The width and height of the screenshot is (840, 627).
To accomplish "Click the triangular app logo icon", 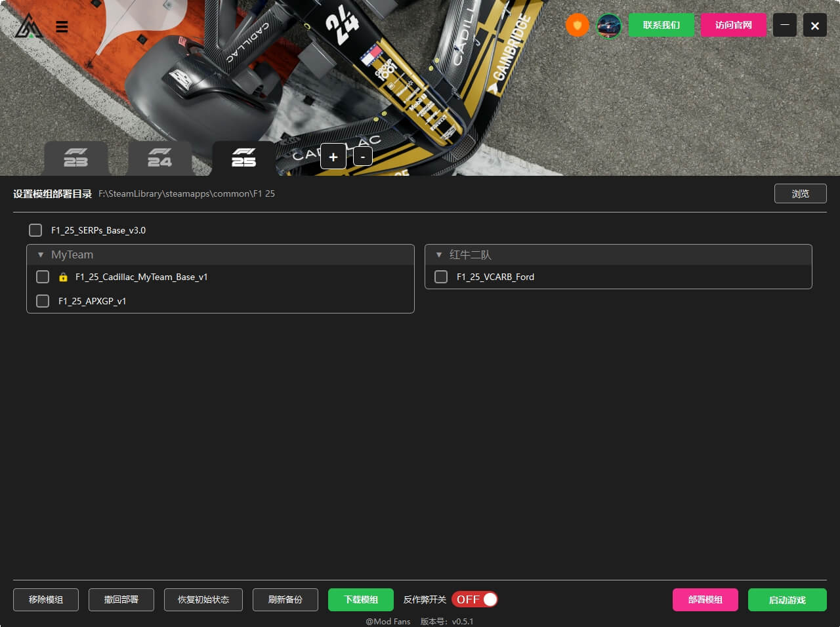I will (28, 26).
